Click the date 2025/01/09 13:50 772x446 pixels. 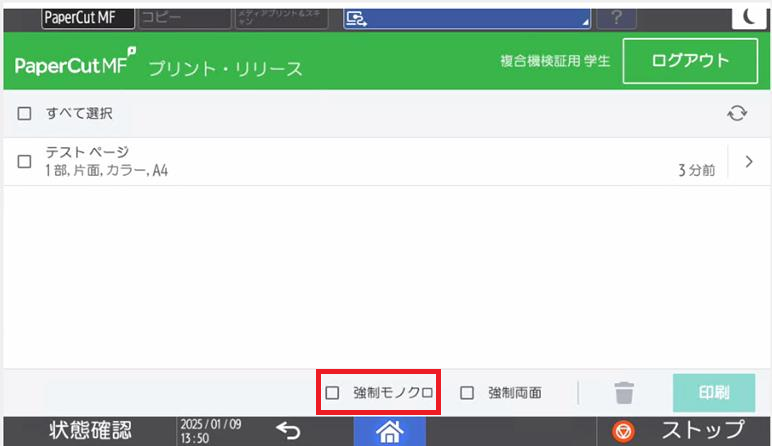[211, 431]
